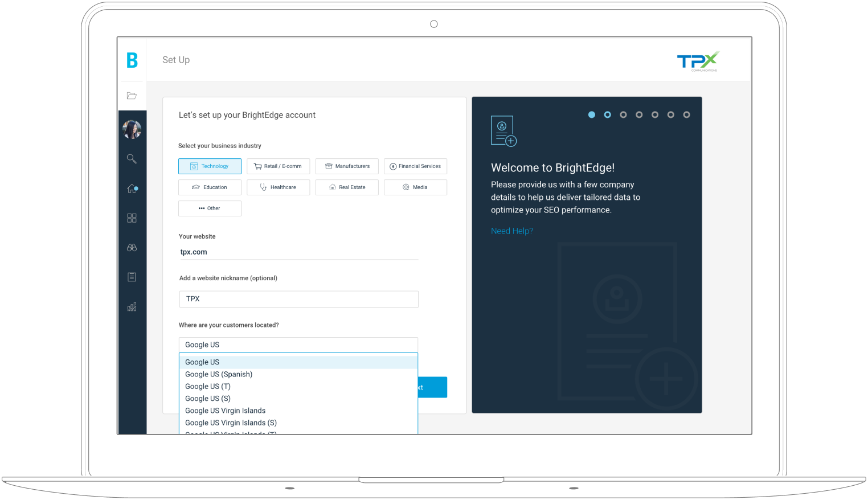Image resolution: width=868 pixels, height=500 pixels.
Task: Open the dashboard grid icon
Action: click(x=132, y=218)
